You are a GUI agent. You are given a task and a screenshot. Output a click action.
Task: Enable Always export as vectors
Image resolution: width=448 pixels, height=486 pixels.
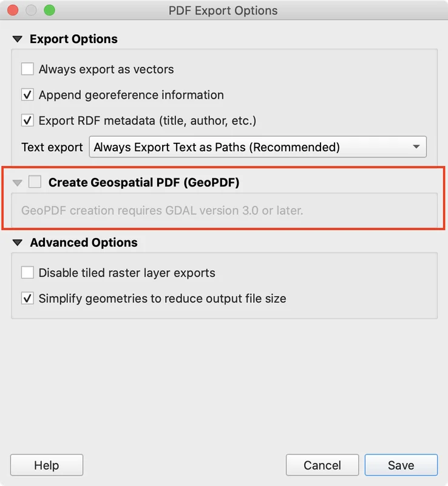(27, 69)
